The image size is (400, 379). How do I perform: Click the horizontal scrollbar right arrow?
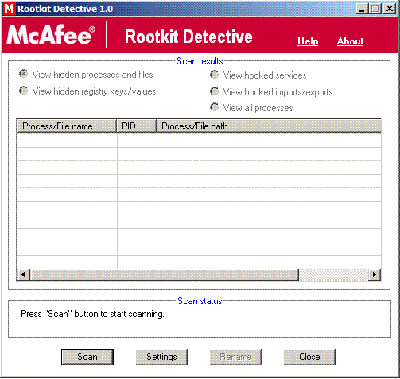coord(375,275)
